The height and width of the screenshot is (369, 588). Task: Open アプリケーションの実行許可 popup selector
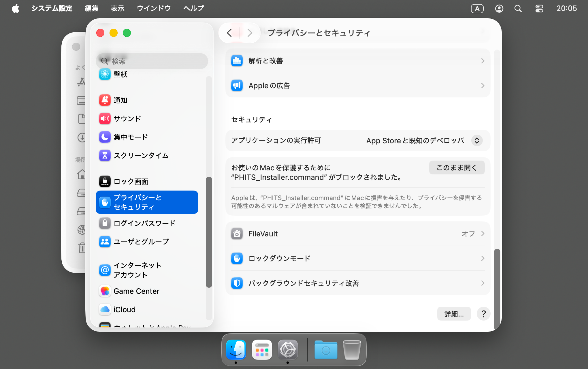point(477,141)
